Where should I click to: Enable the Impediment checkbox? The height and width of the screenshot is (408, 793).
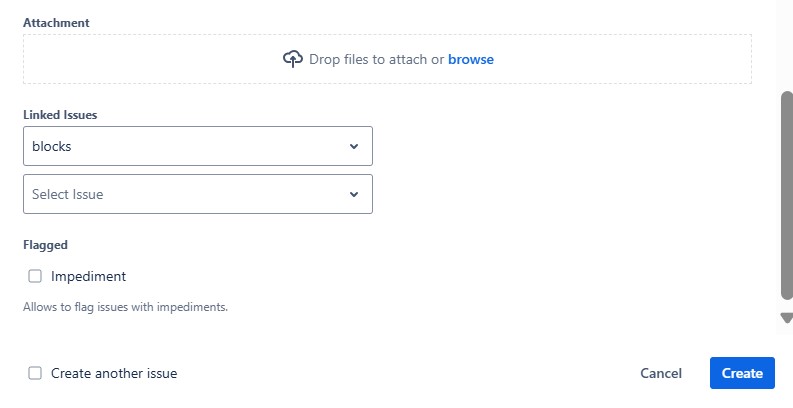[35, 276]
